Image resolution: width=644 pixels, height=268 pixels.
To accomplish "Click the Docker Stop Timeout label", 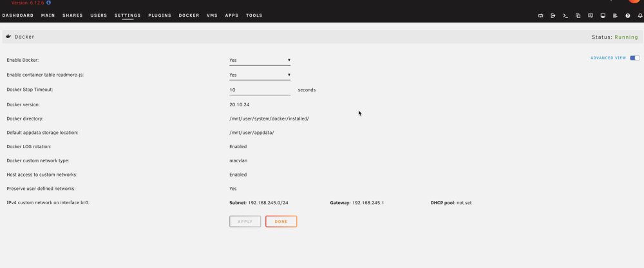I will [30, 90].
